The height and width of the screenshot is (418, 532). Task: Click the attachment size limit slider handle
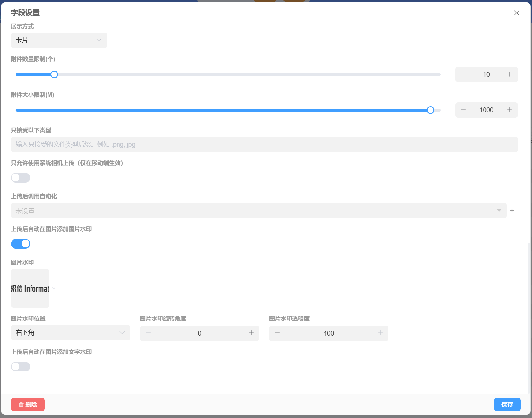click(431, 110)
